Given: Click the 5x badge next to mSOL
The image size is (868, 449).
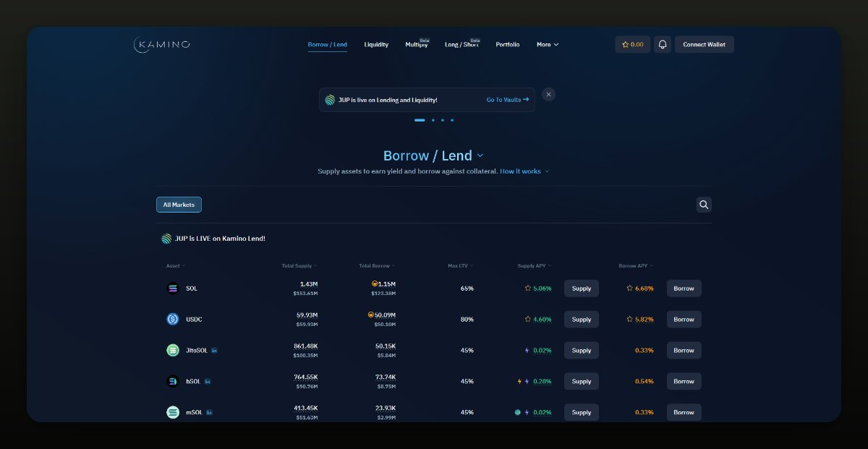Looking at the screenshot, I should coord(209,412).
